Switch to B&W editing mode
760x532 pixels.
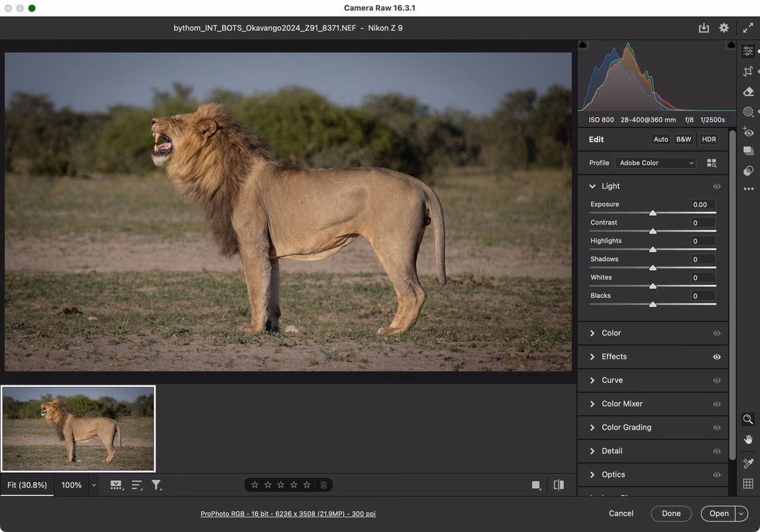[683, 139]
